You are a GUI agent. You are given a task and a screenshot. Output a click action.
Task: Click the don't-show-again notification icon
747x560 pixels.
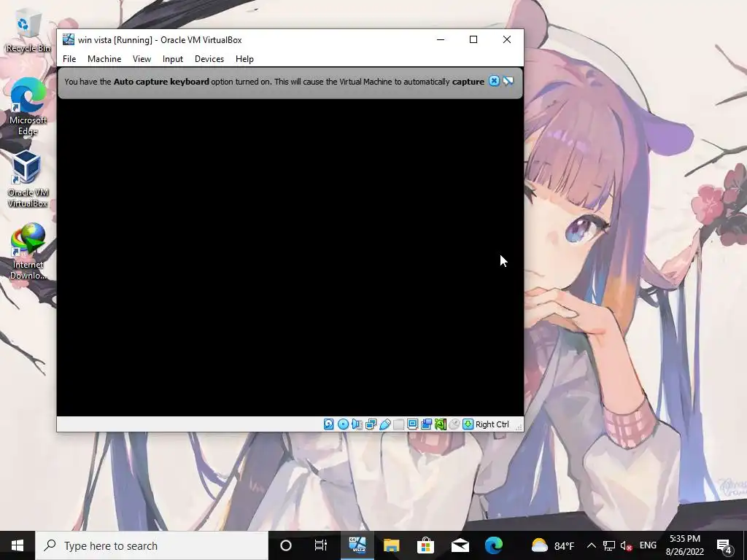[x=508, y=81]
